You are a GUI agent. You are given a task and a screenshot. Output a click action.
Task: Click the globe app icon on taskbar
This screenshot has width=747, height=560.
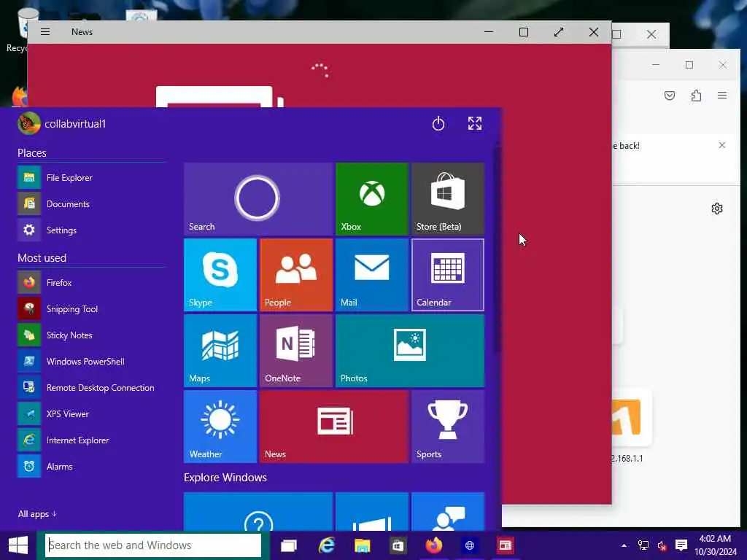[469, 545]
